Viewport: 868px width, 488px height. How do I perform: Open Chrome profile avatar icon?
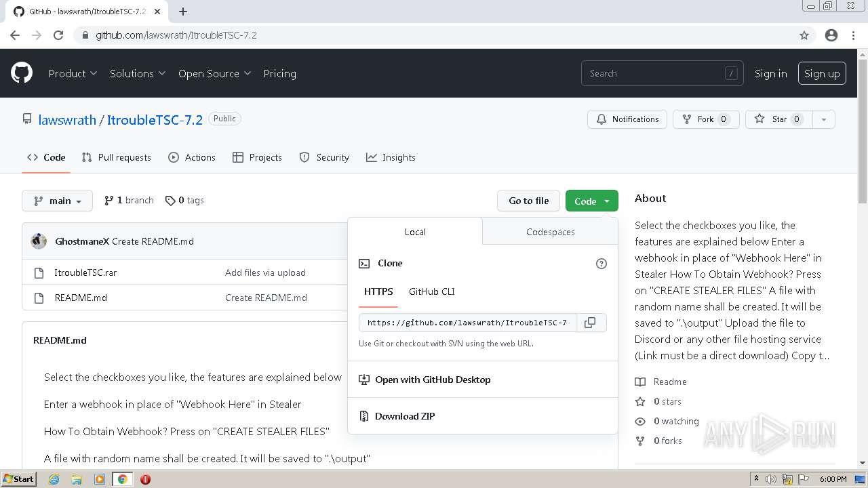point(831,35)
